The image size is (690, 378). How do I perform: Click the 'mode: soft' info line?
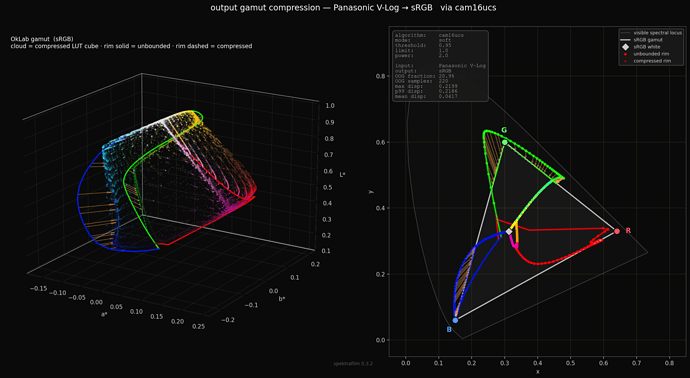423,40
